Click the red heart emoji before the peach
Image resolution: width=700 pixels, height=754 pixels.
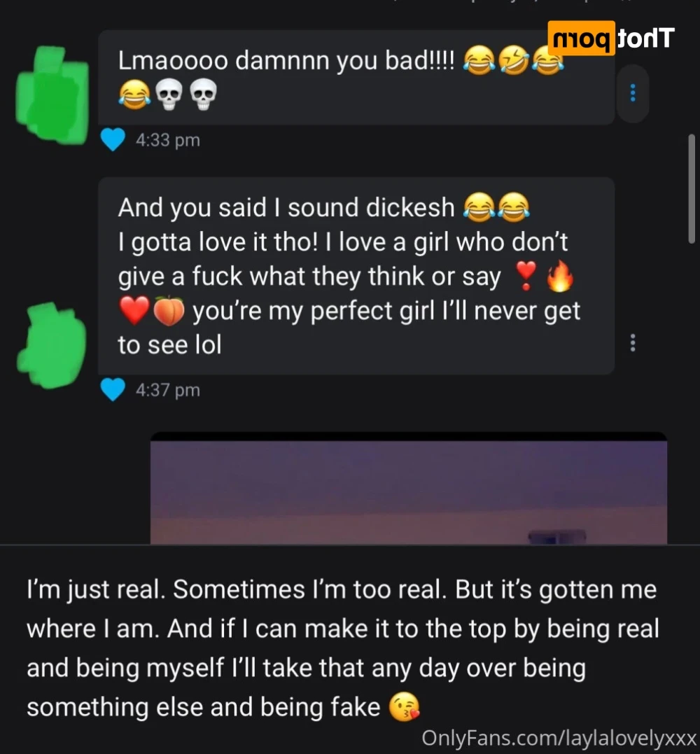click(134, 311)
